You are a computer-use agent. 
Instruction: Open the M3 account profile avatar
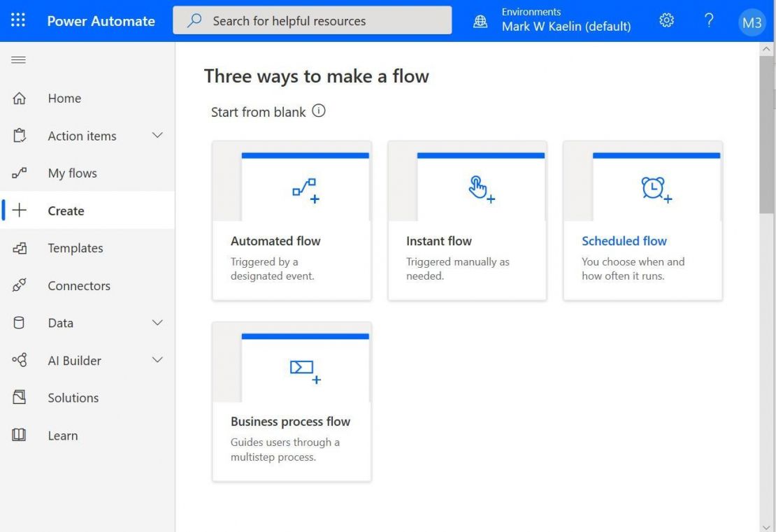click(752, 22)
